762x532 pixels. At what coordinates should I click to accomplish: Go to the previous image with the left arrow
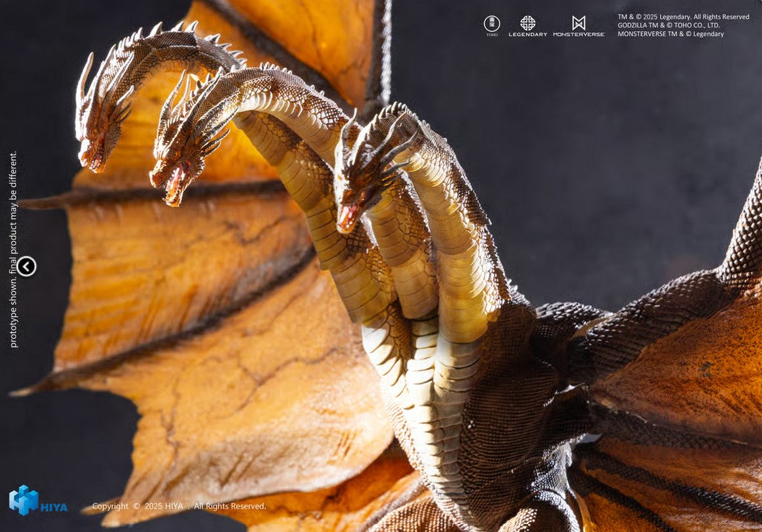[x=26, y=266]
